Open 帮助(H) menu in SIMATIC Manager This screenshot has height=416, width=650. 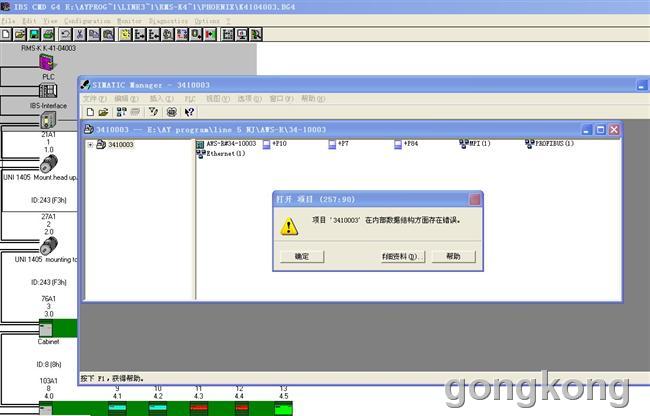[313, 99]
